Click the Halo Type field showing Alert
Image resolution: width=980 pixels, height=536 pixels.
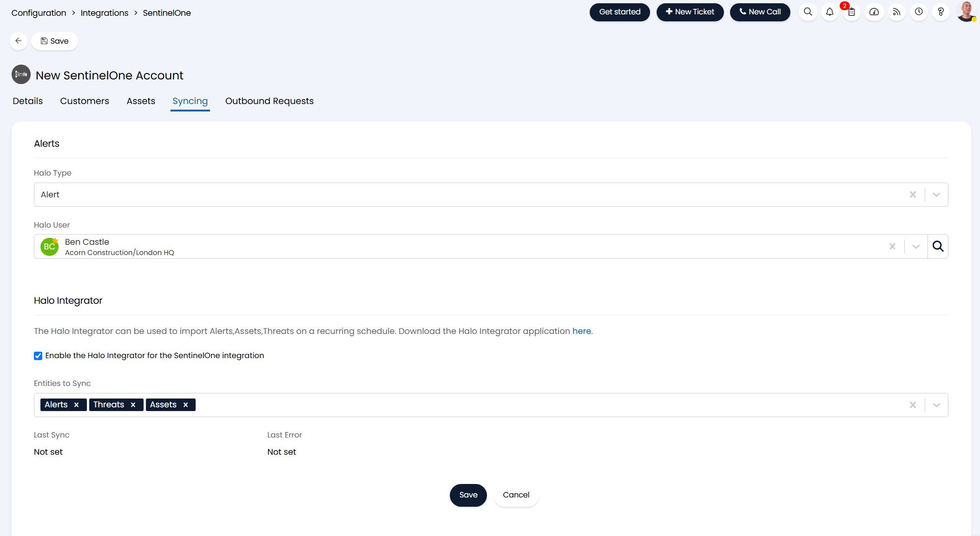coord(491,195)
